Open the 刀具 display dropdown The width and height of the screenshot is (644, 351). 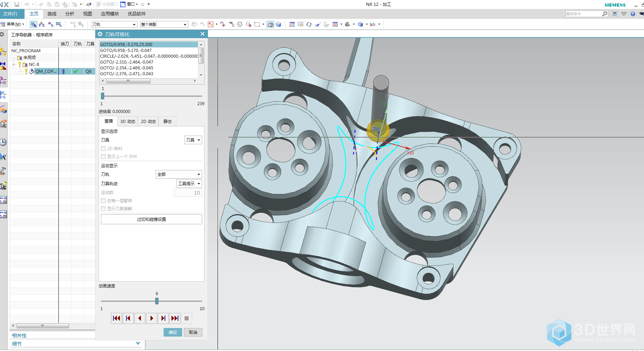[x=193, y=140]
